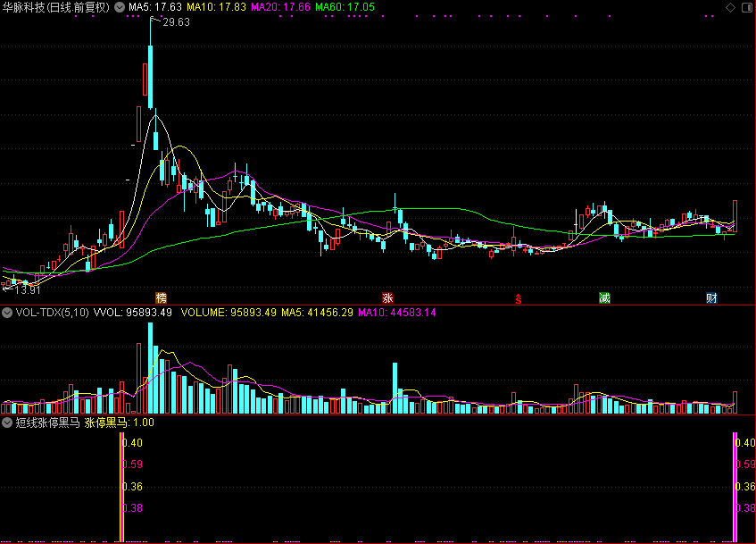Viewport: 756px width, 544px height.
Task: Click the VVOL: 95893.49 value
Action: (x=133, y=313)
